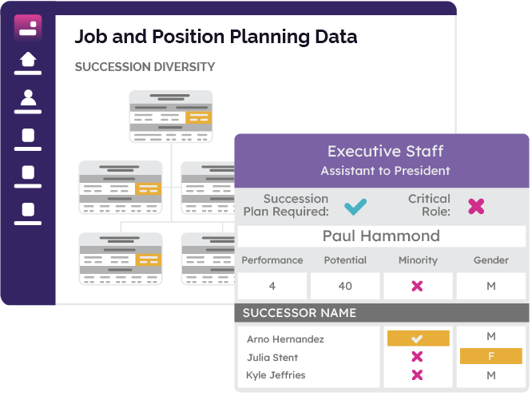Toggle the Critical Role pink X mark
532x400 pixels.
[x=476, y=206]
